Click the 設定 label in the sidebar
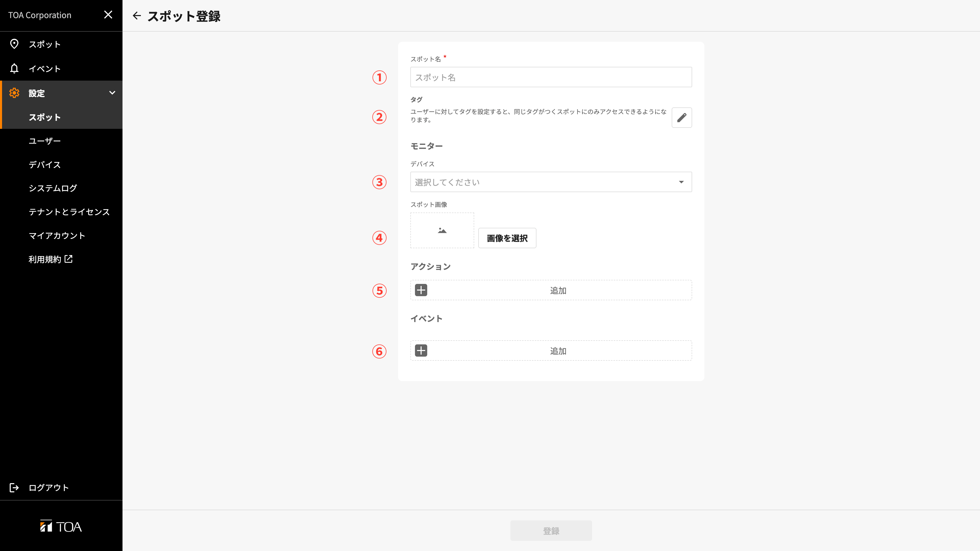Viewport: 980px width, 551px height. click(x=37, y=93)
